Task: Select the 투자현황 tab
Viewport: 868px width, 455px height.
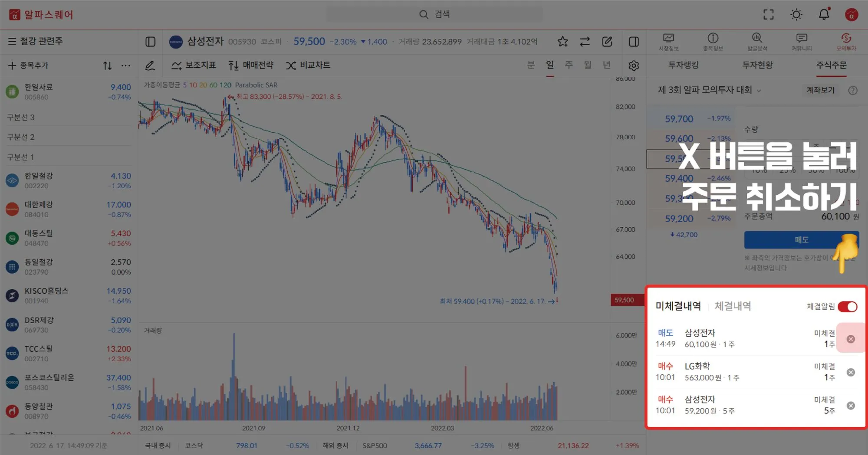Action: click(757, 65)
